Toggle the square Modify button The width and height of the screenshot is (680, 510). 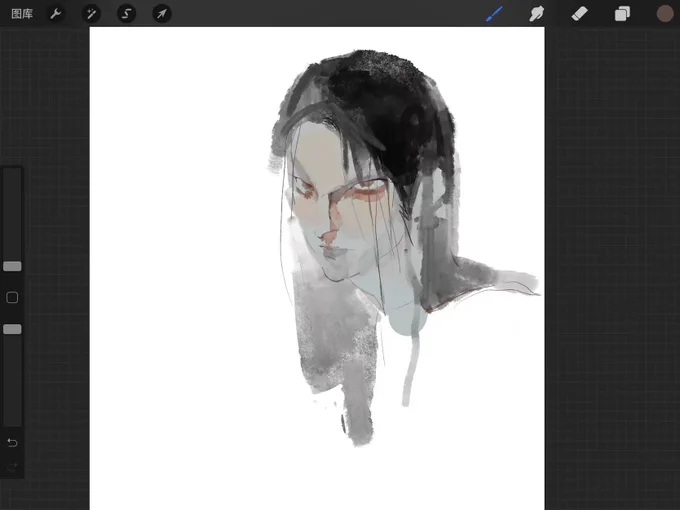(x=12, y=298)
